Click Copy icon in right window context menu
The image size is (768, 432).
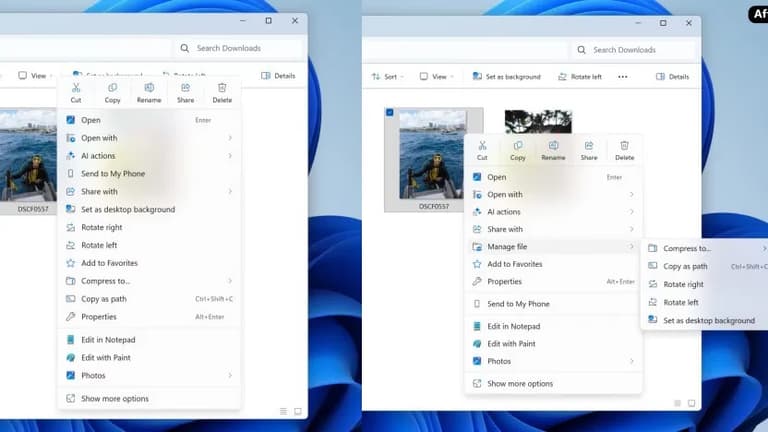(518, 145)
